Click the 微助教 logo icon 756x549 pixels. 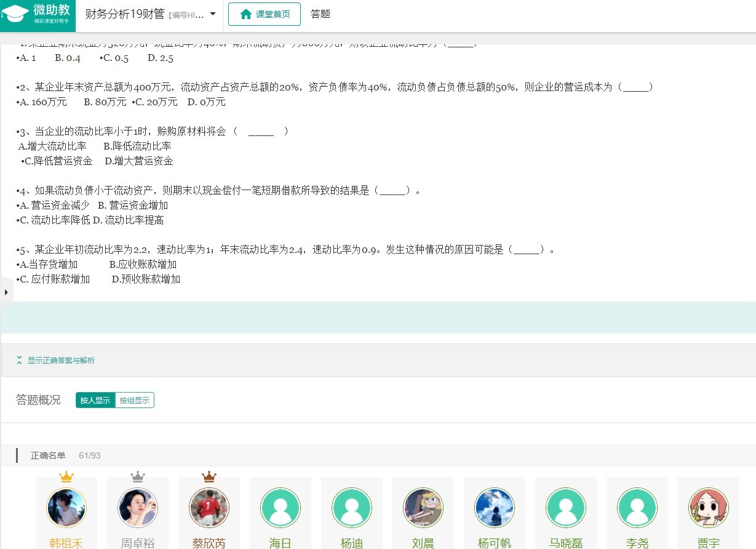[x=15, y=15]
